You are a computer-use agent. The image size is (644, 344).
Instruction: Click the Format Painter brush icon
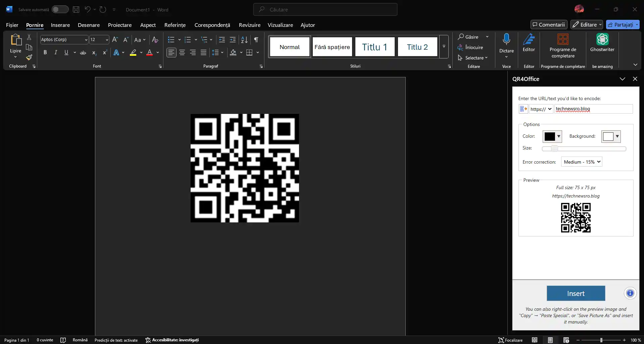coord(29,57)
